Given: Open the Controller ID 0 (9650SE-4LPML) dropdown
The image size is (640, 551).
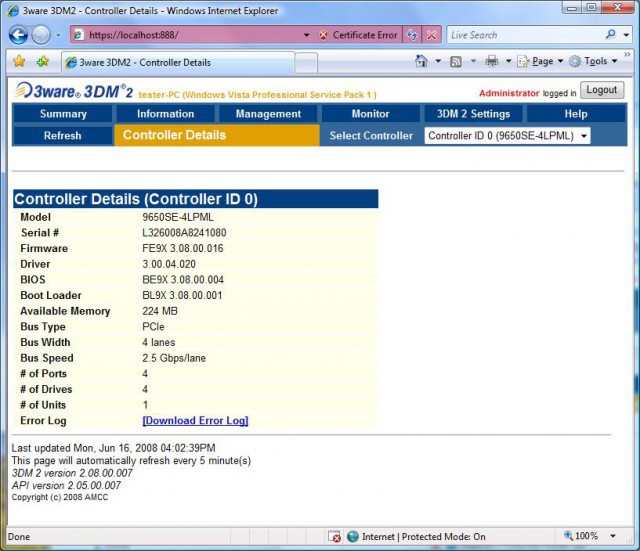Looking at the screenshot, I should tap(507, 136).
